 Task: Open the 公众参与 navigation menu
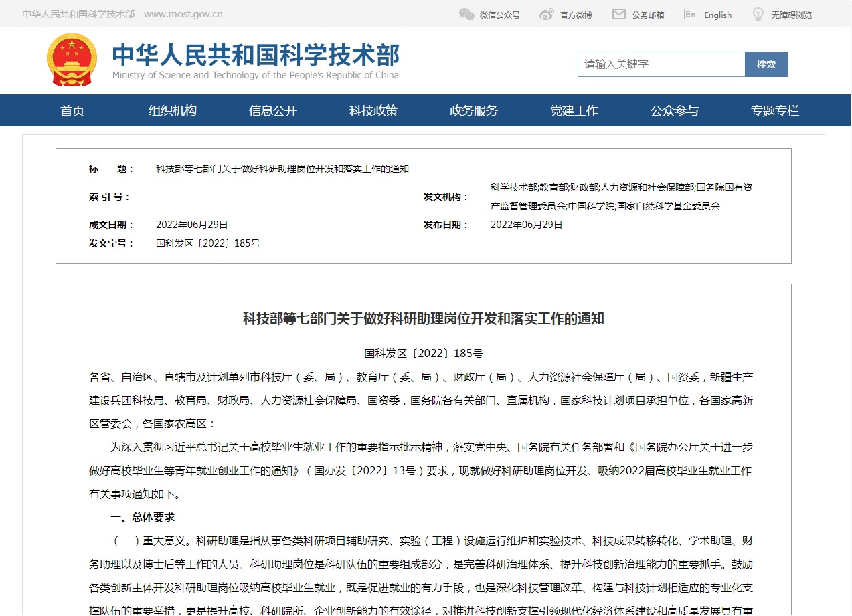(x=675, y=110)
